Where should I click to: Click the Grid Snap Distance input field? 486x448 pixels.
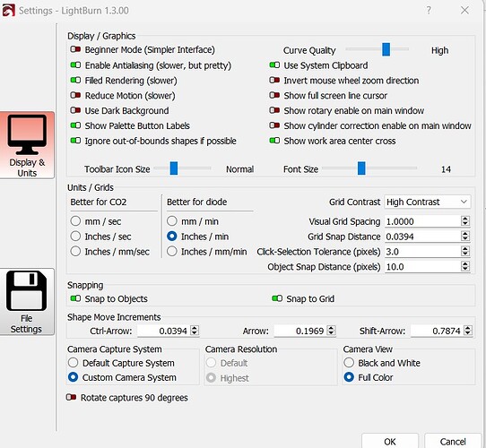pyautogui.click(x=422, y=237)
